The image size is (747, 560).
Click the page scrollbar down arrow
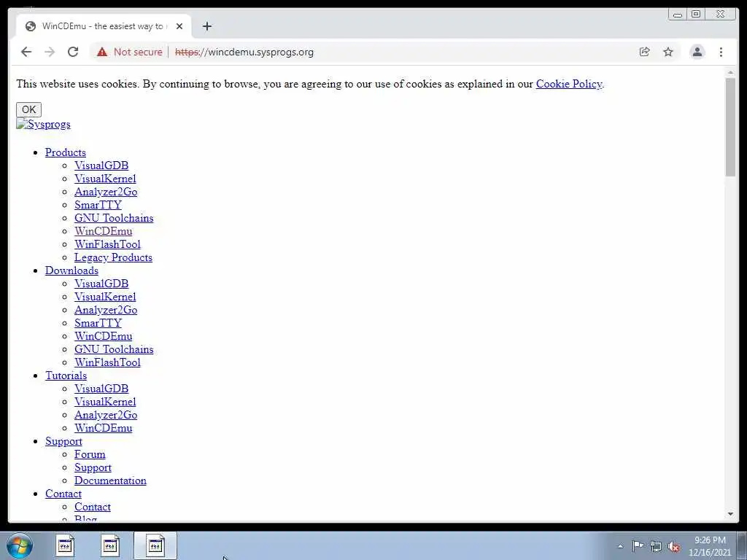click(730, 514)
